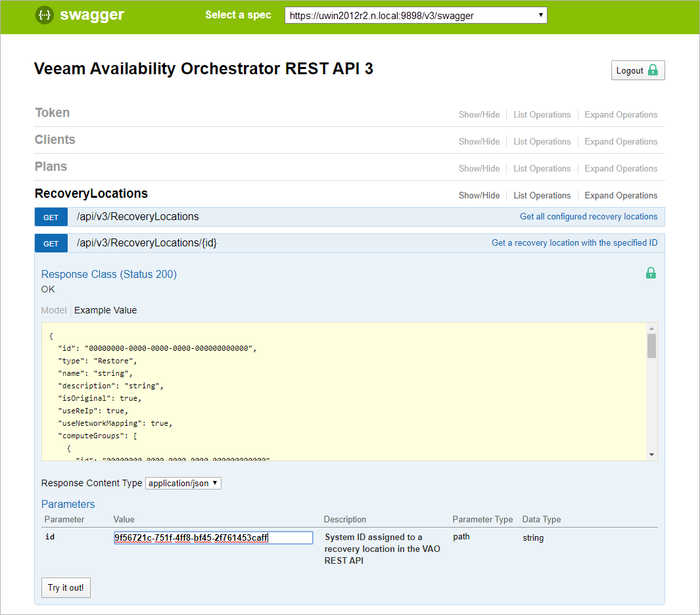Collapse the RecoveryLocations section heading
This screenshot has width=700, height=615.
tap(91, 193)
